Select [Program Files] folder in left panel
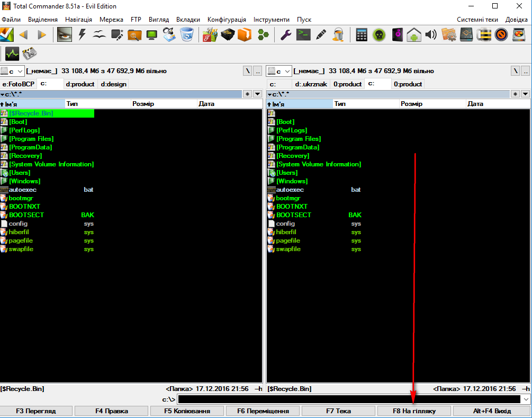Image resolution: width=532 pixels, height=418 pixels. 31,139
